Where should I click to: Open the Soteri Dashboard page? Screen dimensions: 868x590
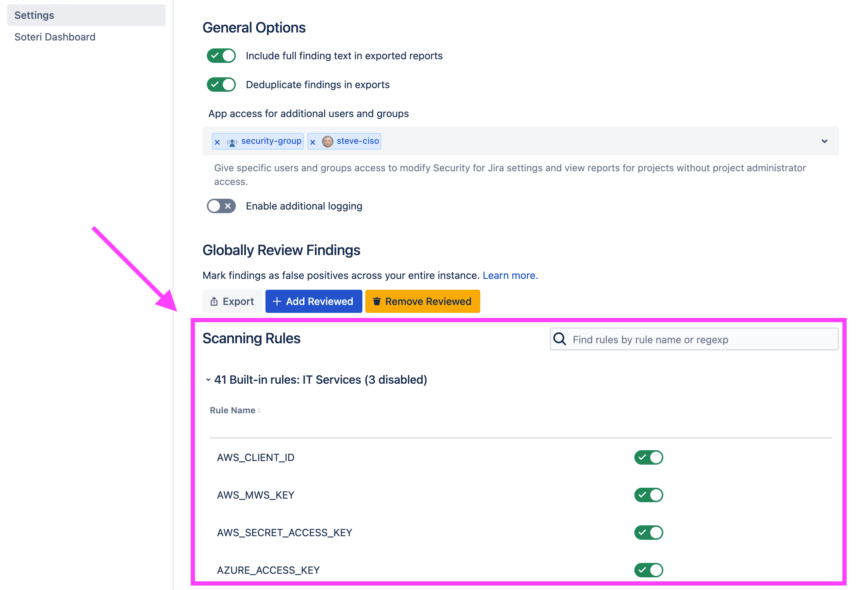click(55, 36)
